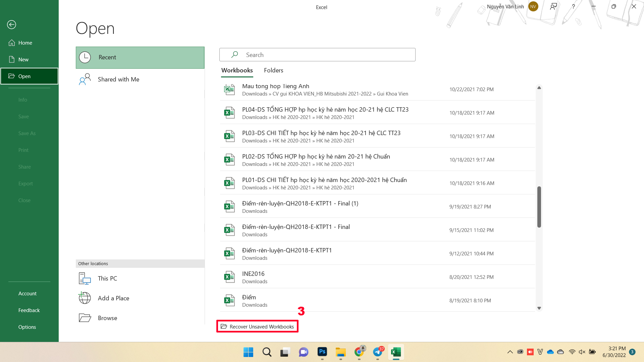Click the Shared with Me people icon
This screenshot has width=644, height=362.
(x=85, y=79)
